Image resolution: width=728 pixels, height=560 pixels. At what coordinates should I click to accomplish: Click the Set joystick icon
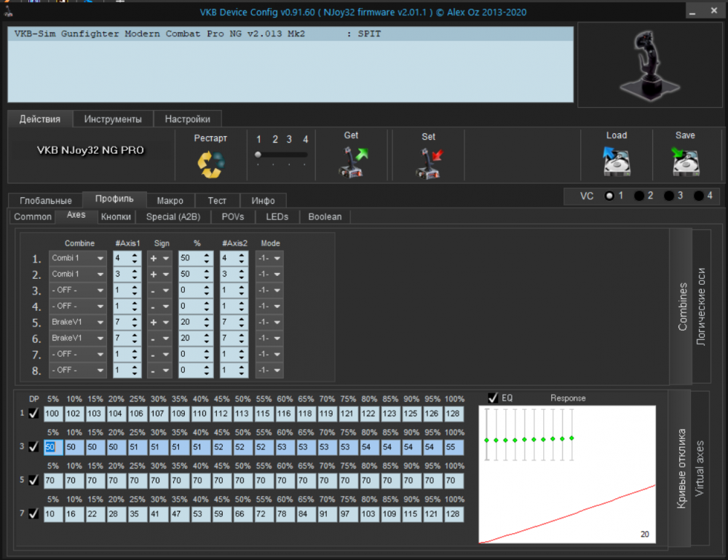point(430,162)
